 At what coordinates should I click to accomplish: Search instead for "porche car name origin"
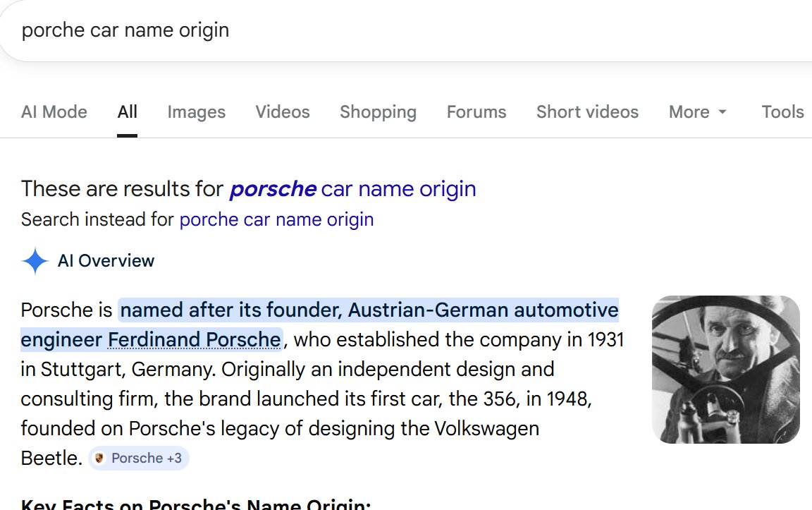pos(276,220)
